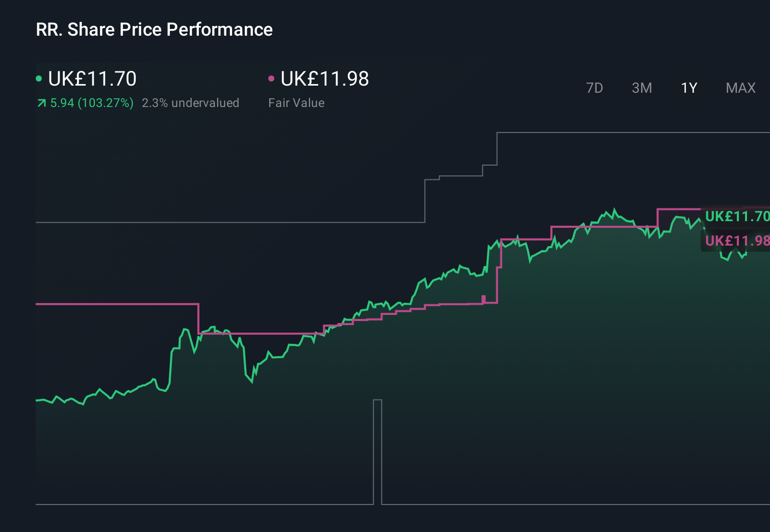Switch to the 7D time range
770x532 pixels.
click(x=595, y=88)
